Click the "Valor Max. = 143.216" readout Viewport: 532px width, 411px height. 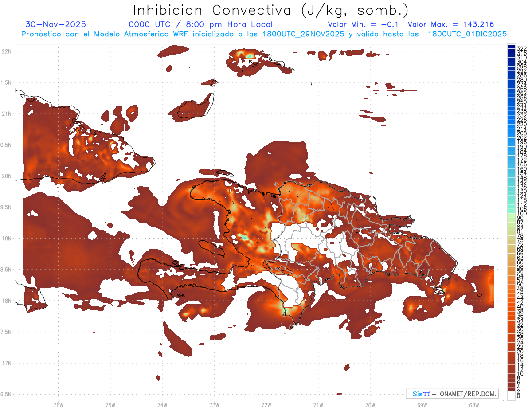point(451,24)
